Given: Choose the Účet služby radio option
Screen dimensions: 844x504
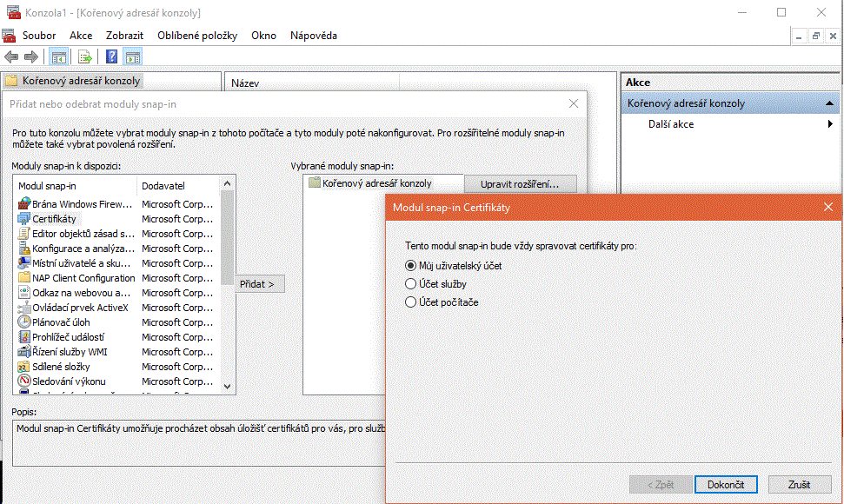Looking at the screenshot, I should tap(411, 284).
